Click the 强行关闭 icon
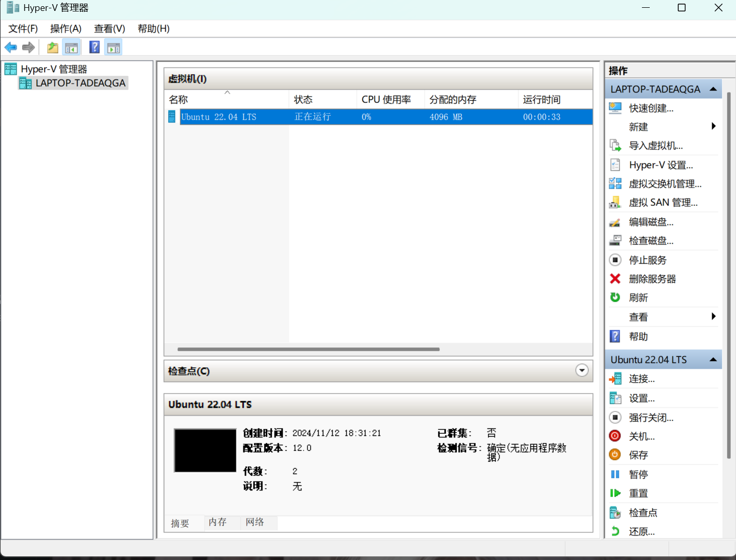 pos(615,418)
